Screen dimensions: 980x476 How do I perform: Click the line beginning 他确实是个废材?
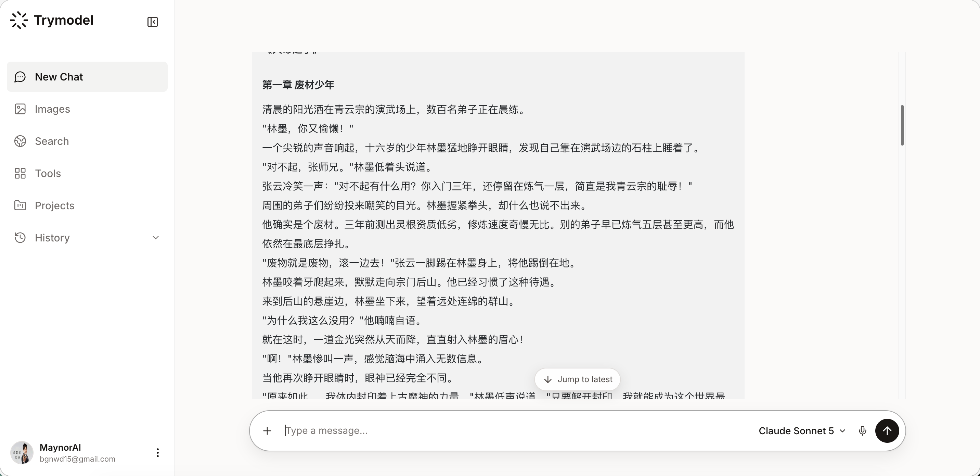[498, 234]
